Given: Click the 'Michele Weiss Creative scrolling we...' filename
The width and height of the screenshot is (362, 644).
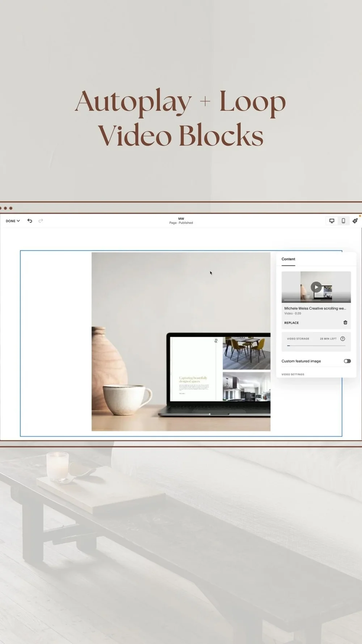Looking at the screenshot, I should [x=315, y=308].
